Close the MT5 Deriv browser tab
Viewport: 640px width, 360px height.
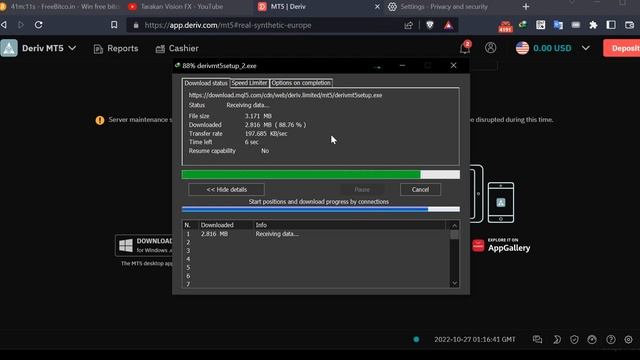click(377, 7)
